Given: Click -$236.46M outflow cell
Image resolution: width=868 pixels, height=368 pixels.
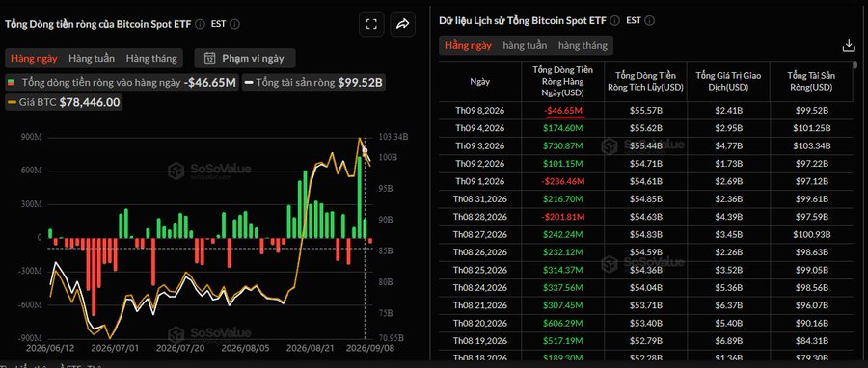Looking at the screenshot, I should tap(563, 181).
